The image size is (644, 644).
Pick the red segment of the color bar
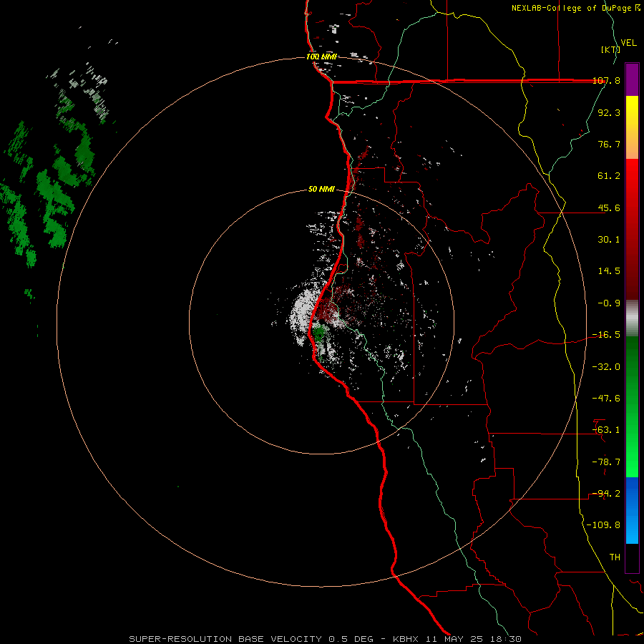coord(632,229)
